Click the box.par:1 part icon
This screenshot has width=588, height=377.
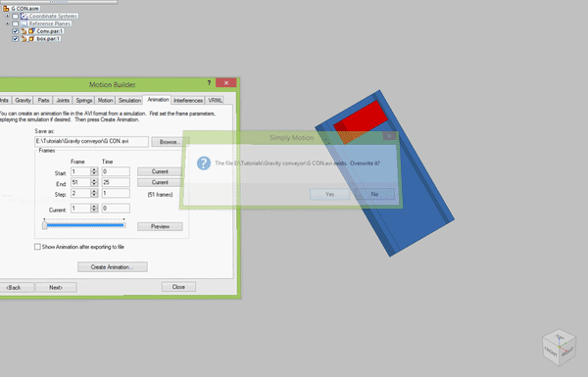pos(31,38)
